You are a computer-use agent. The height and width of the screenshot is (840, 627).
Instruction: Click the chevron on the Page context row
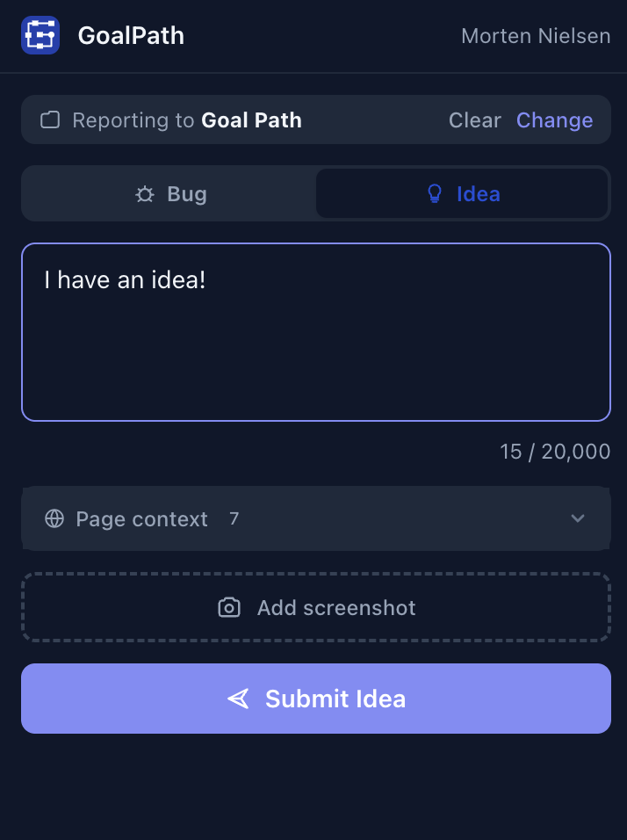tap(578, 518)
